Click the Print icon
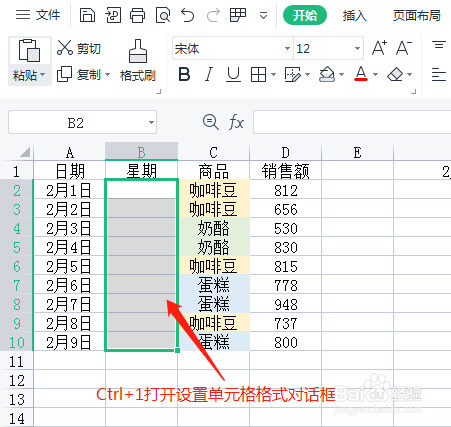 [x=137, y=15]
